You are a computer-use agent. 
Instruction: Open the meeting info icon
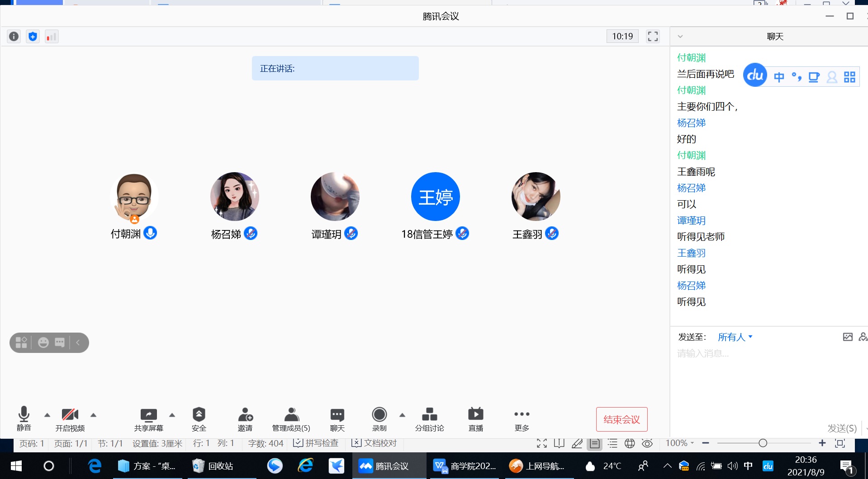tap(14, 37)
